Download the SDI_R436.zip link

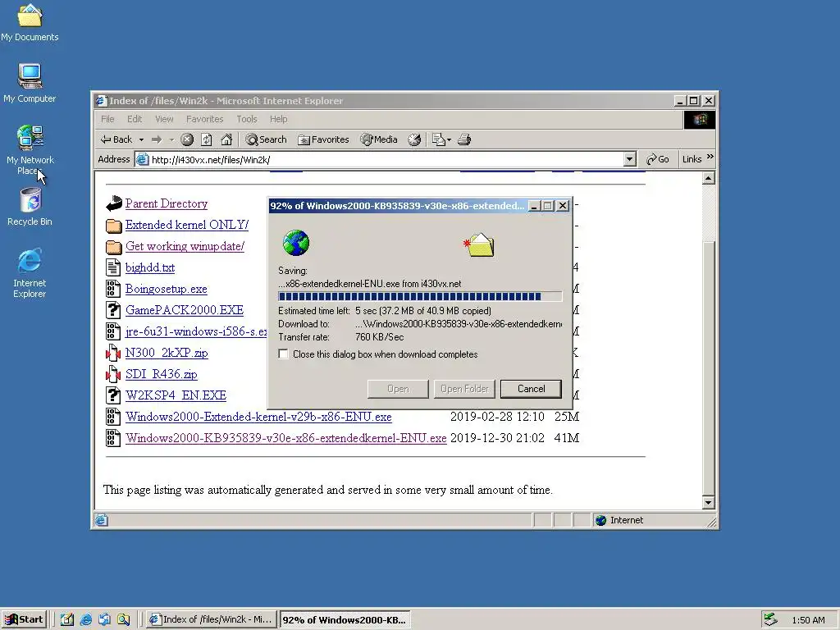click(162, 374)
